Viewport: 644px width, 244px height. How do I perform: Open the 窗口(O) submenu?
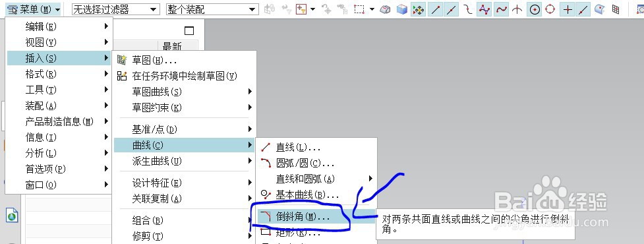(59, 185)
